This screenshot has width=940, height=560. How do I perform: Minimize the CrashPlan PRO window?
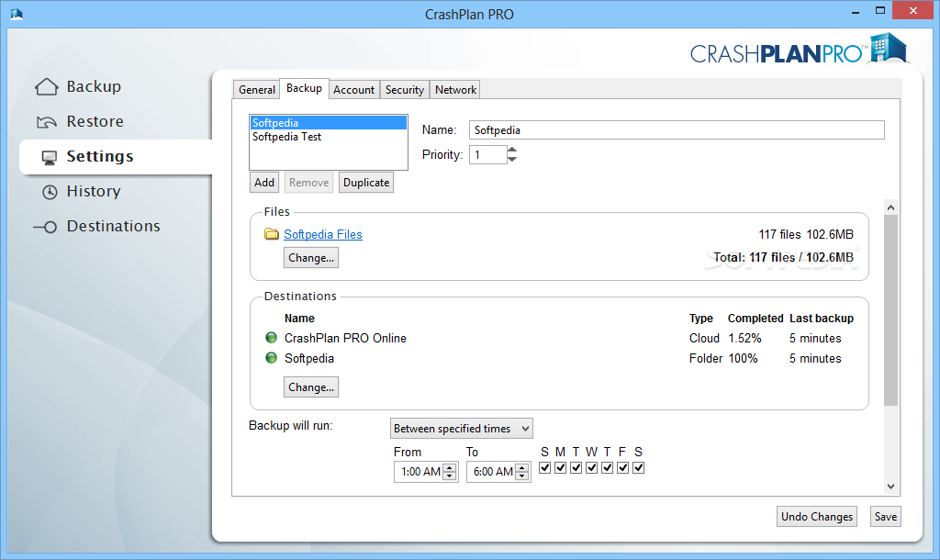point(856,11)
